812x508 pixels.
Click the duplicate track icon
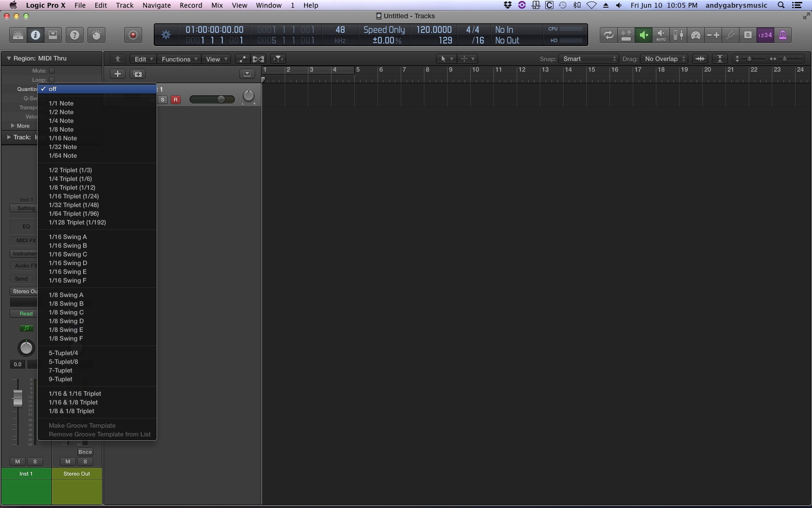pos(138,74)
